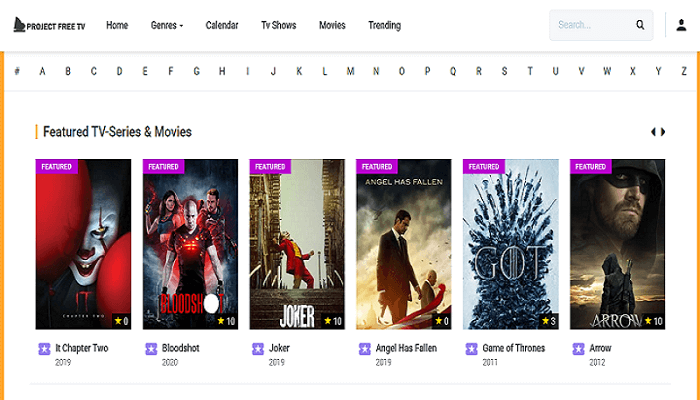Go to Tv Shows section
This screenshot has height=400, width=700.
[279, 25]
